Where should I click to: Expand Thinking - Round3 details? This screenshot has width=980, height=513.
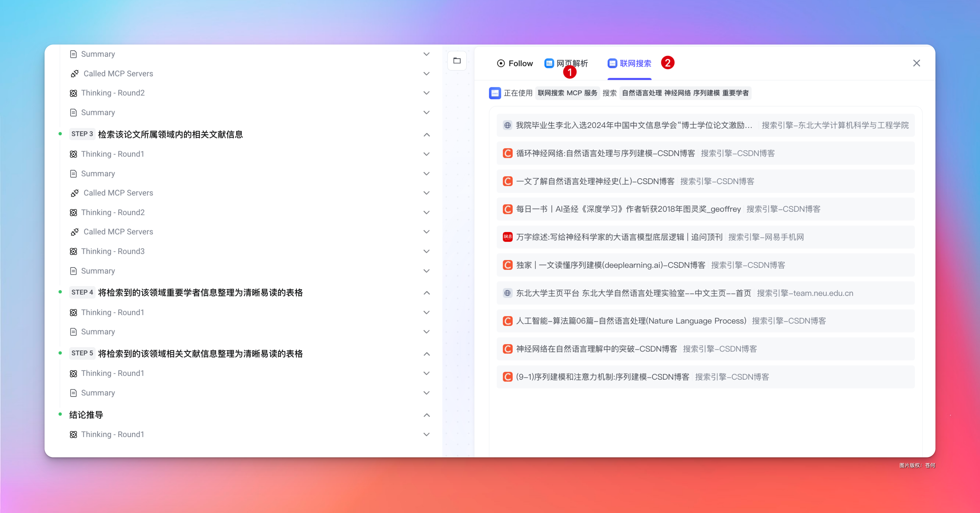(427, 251)
